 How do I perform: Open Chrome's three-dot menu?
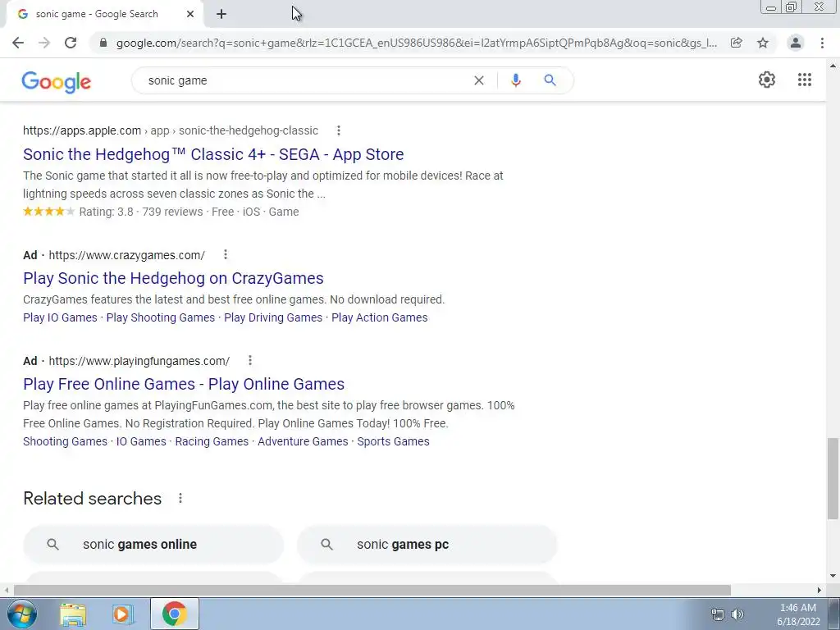coord(822,43)
